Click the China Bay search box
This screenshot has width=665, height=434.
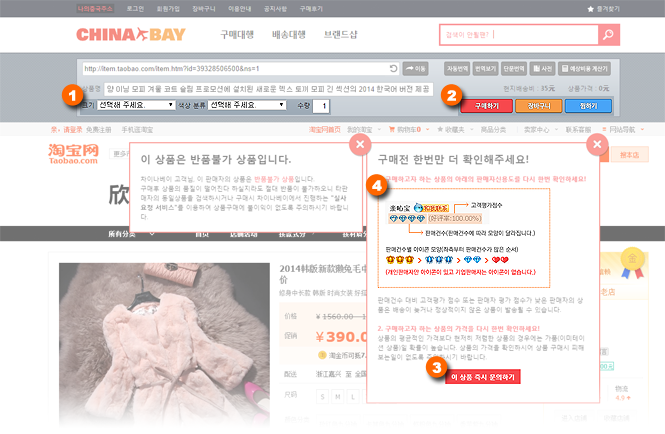click(x=519, y=34)
